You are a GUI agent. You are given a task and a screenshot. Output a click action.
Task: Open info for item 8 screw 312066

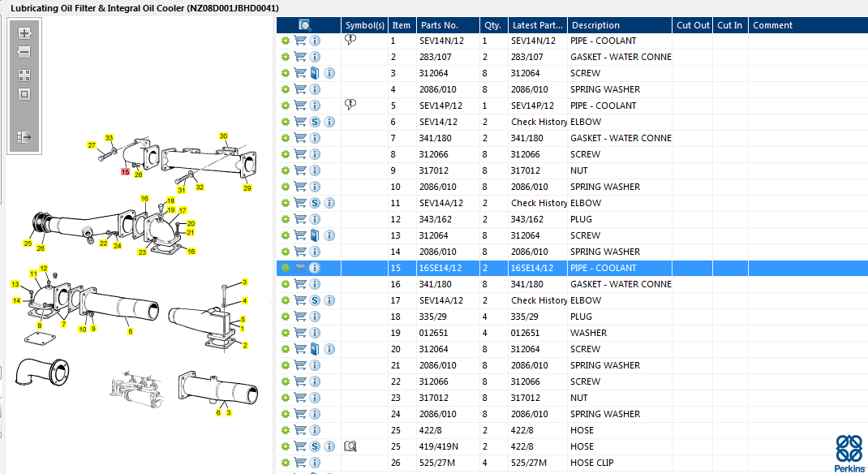point(315,154)
